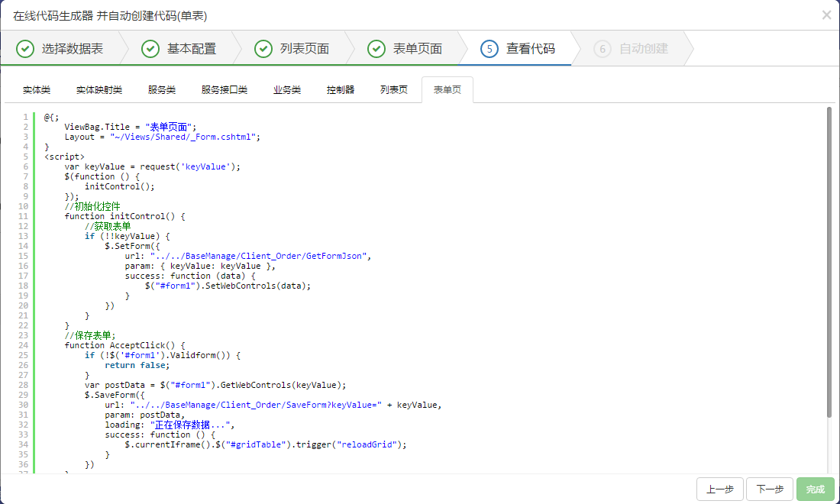Image resolution: width=840 pixels, height=504 pixels.
Task: Click the GetFormJson url line
Action: coord(248,256)
